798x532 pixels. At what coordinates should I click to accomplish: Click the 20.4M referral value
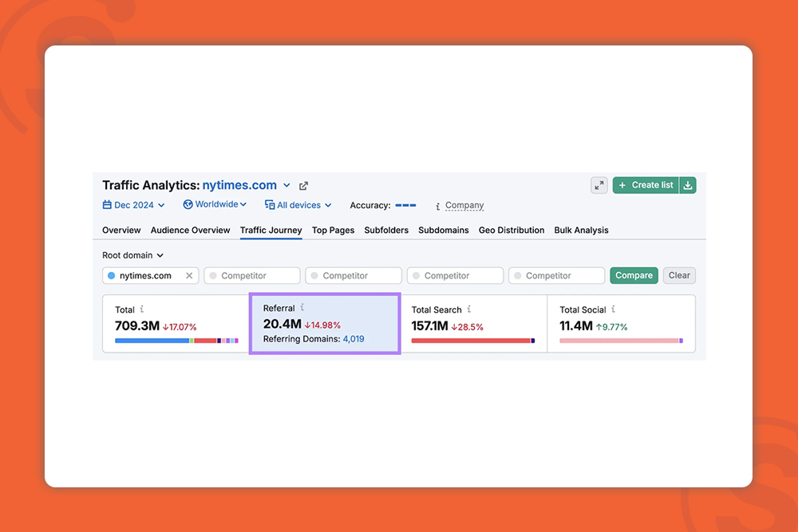[x=282, y=324]
